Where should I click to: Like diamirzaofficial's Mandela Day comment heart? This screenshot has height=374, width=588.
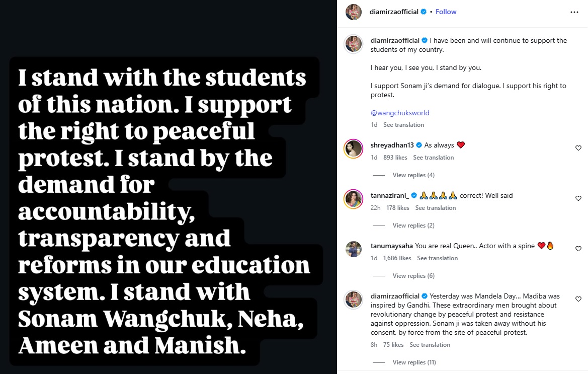coord(578,299)
